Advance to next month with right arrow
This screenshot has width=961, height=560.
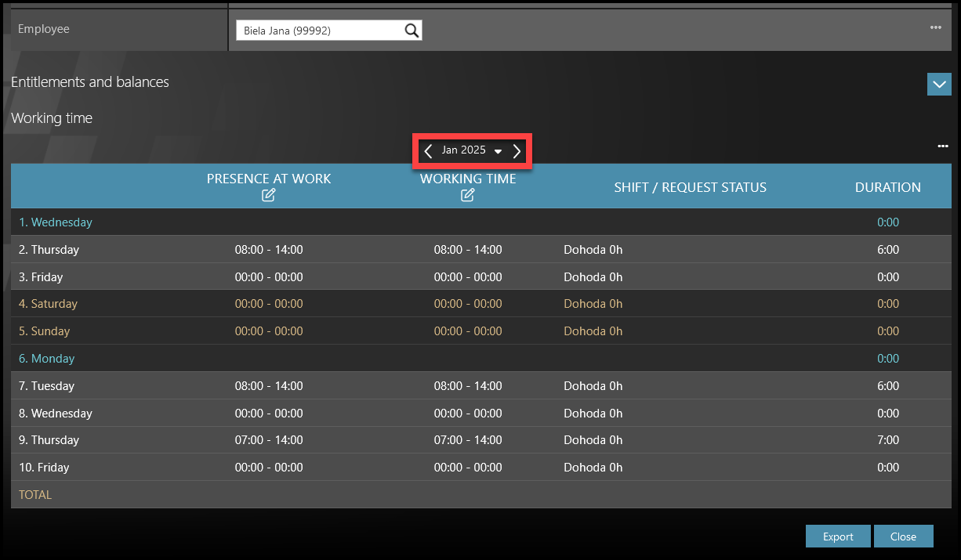[517, 151]
